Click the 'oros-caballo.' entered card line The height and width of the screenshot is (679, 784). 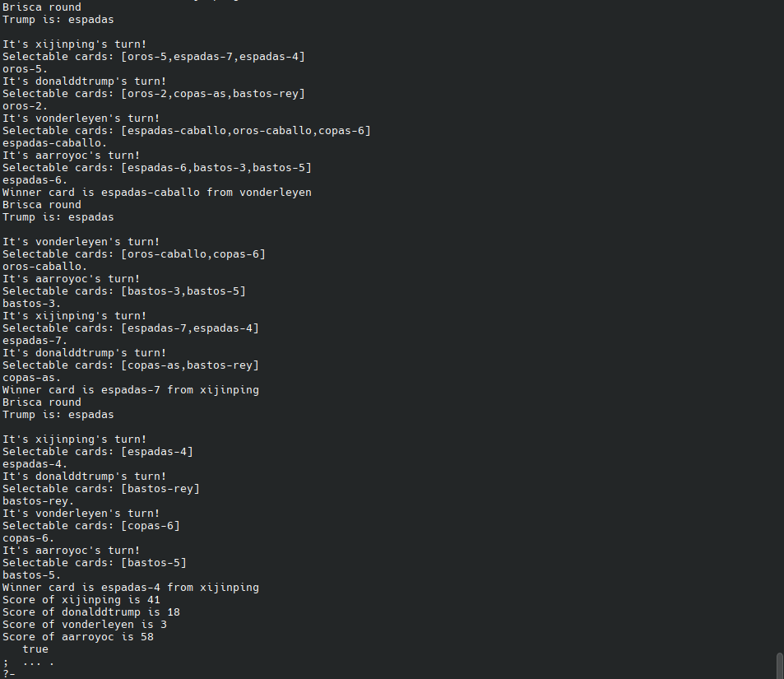point(44,266)
